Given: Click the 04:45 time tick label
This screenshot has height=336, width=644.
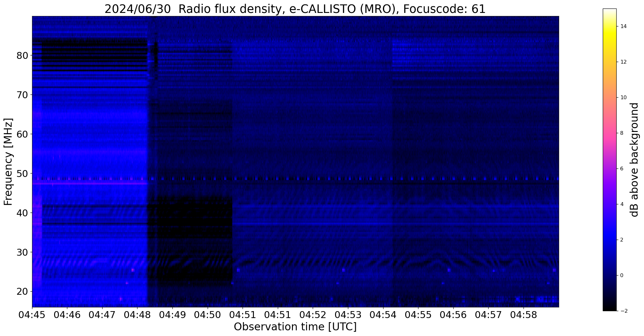Looking at the screenshot, I should (32, 315).
